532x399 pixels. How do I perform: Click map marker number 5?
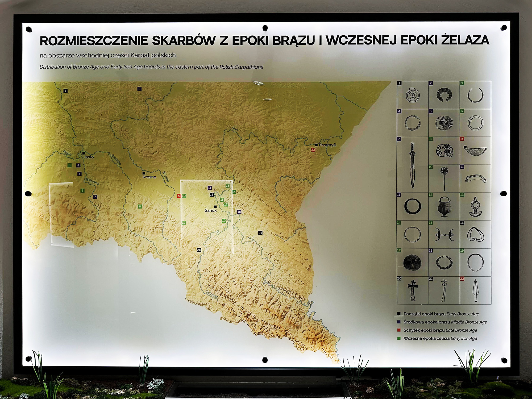79,174
